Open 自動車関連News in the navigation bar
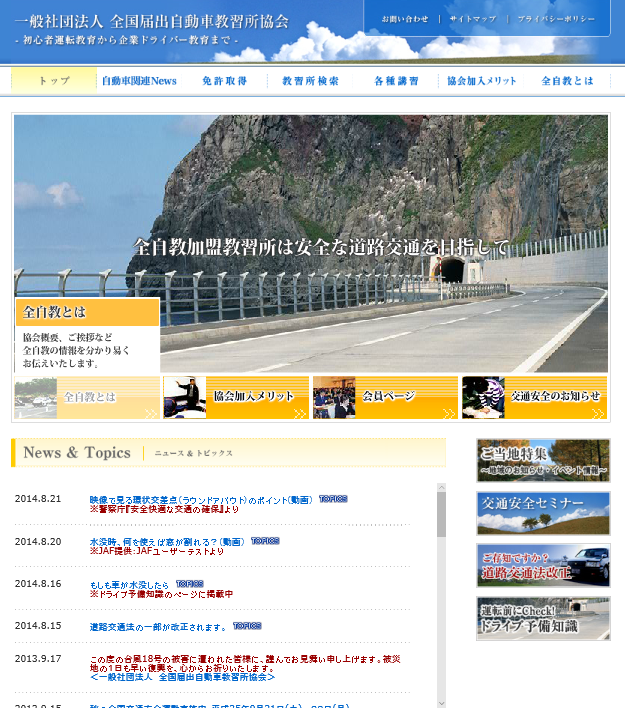This screenshot has height=717, width=625. click(139, 81)
